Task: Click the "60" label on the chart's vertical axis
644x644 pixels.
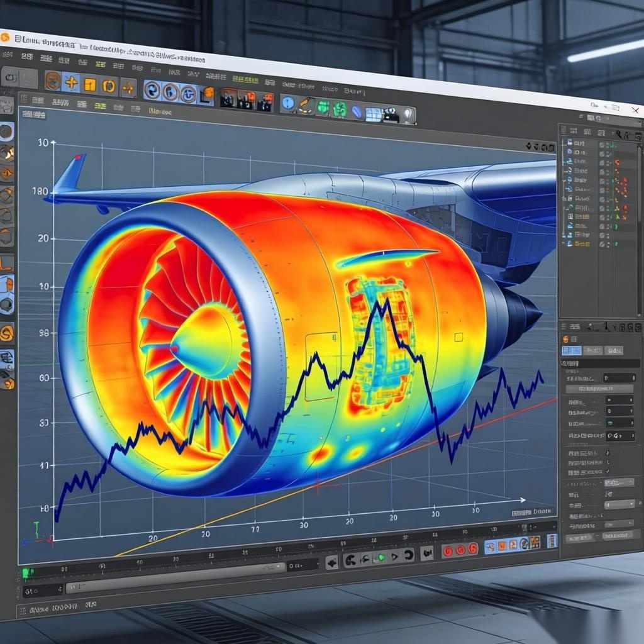Action: pyautogui.click(x=44, y=378)
